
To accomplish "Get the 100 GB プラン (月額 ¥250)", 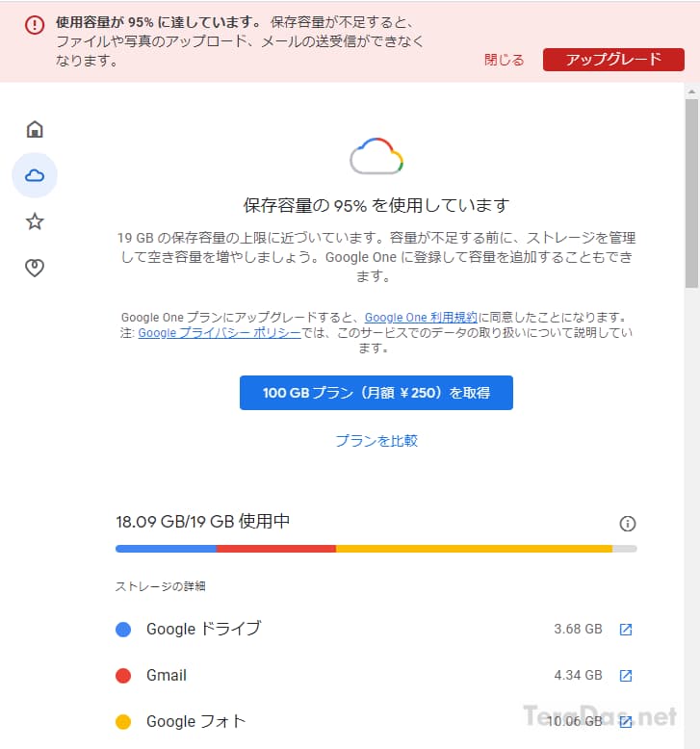I will click(376, 393).
